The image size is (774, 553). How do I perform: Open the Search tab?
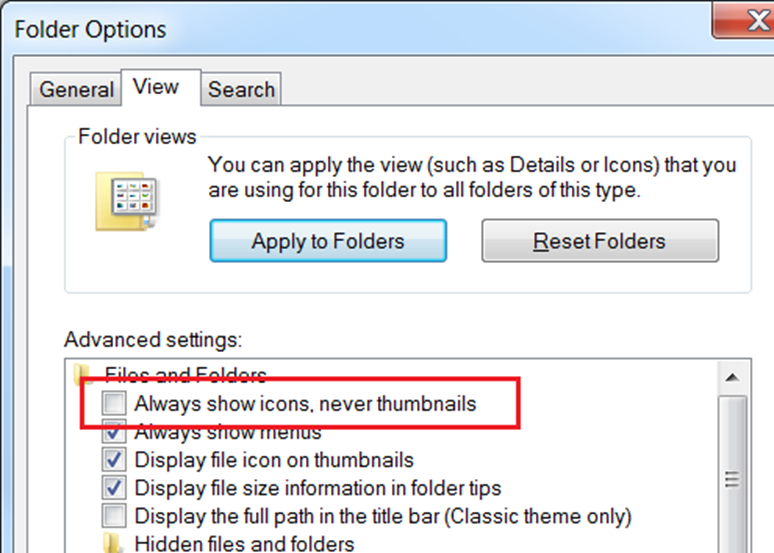click(241, 89)
